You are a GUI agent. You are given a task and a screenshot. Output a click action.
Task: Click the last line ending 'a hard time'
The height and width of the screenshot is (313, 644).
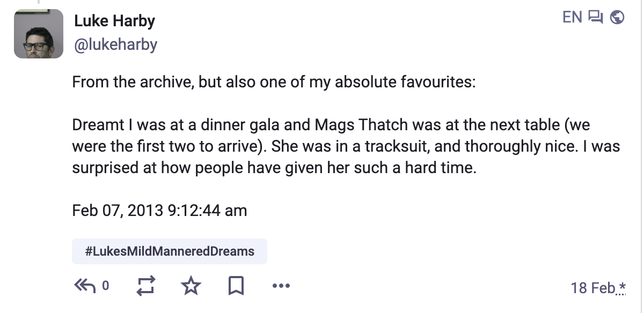(274, 168)
